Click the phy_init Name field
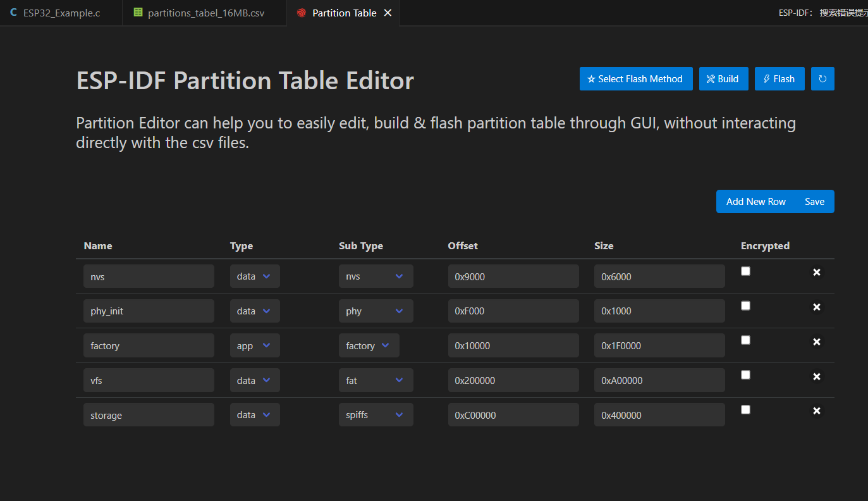Image resolution: width=868 pixels, height=501 pixels. click(x=149, y=311)
